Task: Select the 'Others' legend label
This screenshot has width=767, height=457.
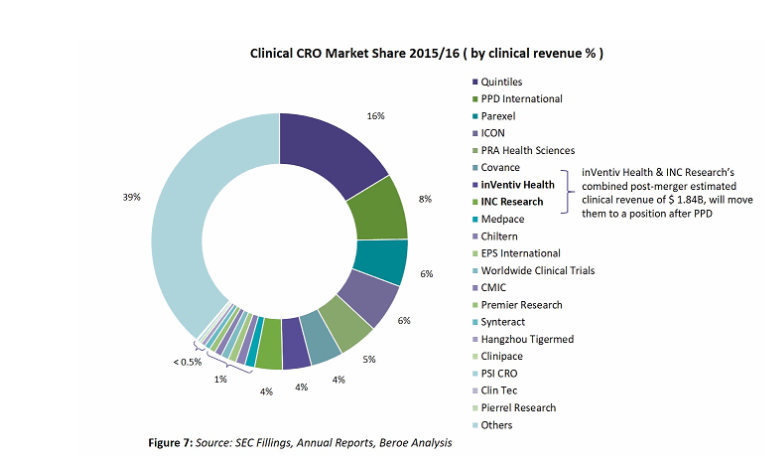Action: pyautogui.click(x=496, y=425)
